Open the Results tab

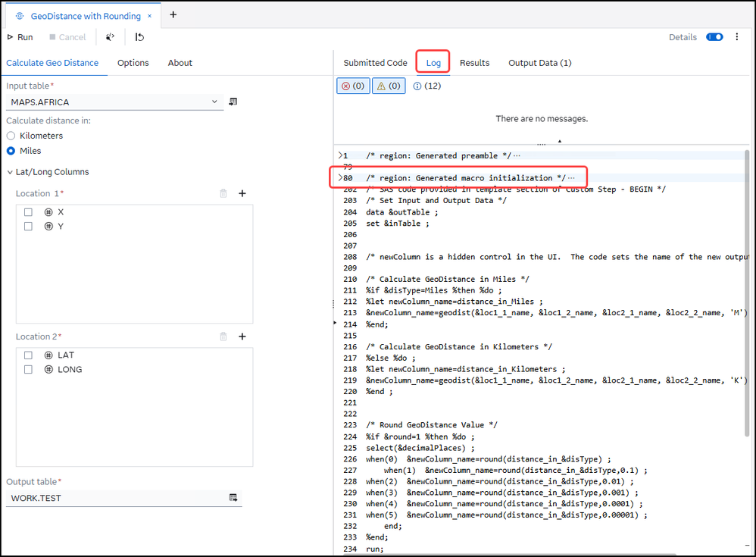pyautogui.click(x=474, y=63)
